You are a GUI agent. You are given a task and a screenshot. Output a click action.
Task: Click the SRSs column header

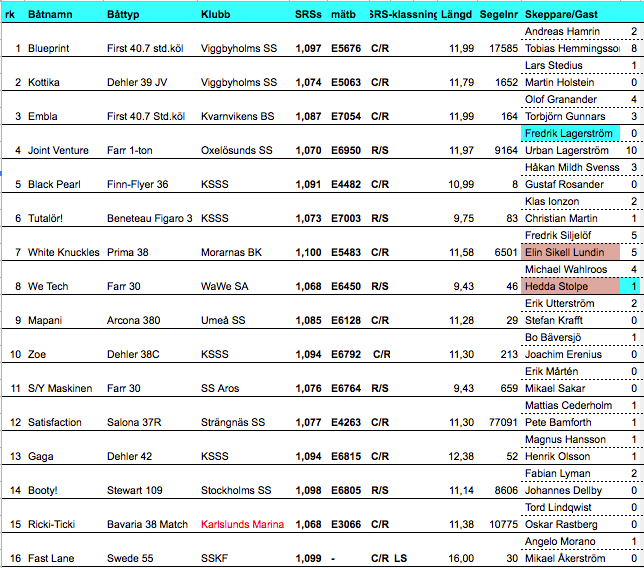point(308,17)
